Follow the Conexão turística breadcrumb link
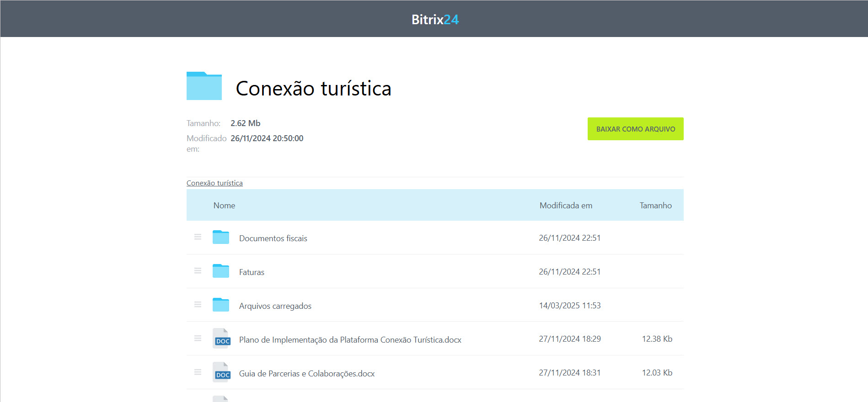 (214, 183)
